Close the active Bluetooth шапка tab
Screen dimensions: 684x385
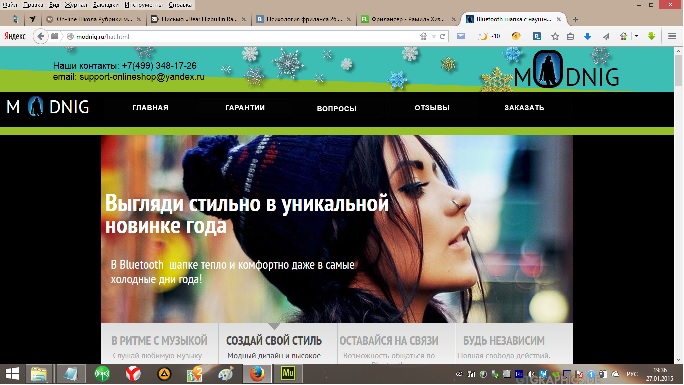(559, 19)
